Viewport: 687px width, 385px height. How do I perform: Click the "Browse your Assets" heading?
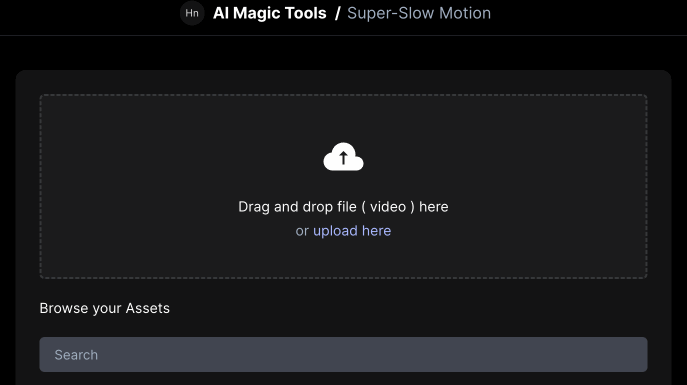tap(104, 308)
